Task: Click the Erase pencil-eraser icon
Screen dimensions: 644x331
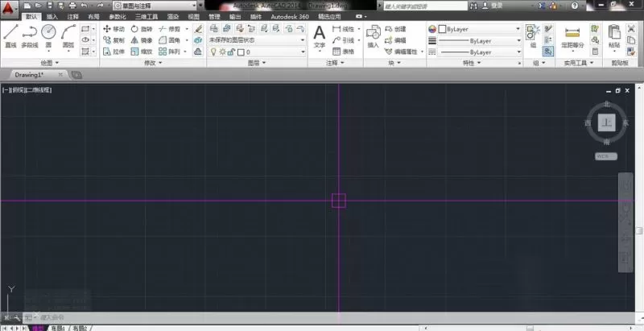Action: click(198, 29)
